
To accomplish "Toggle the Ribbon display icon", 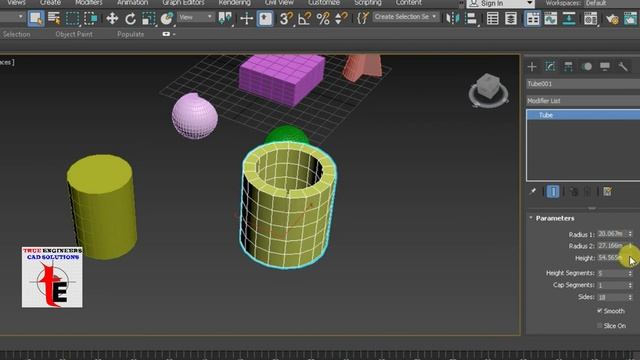I will pos(532,18).
